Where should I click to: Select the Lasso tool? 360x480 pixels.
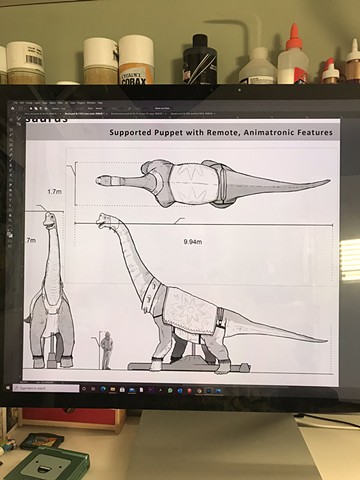coord(11,129)
